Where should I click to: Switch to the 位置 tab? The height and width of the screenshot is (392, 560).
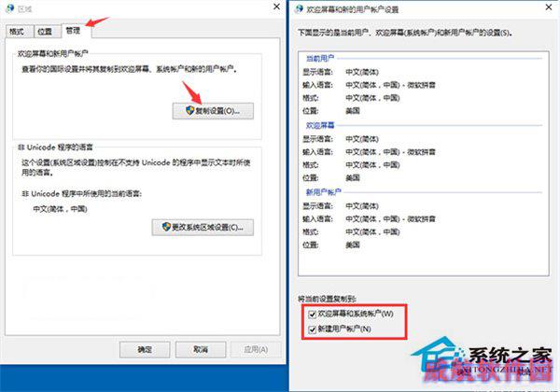click(x=46, y=32)
